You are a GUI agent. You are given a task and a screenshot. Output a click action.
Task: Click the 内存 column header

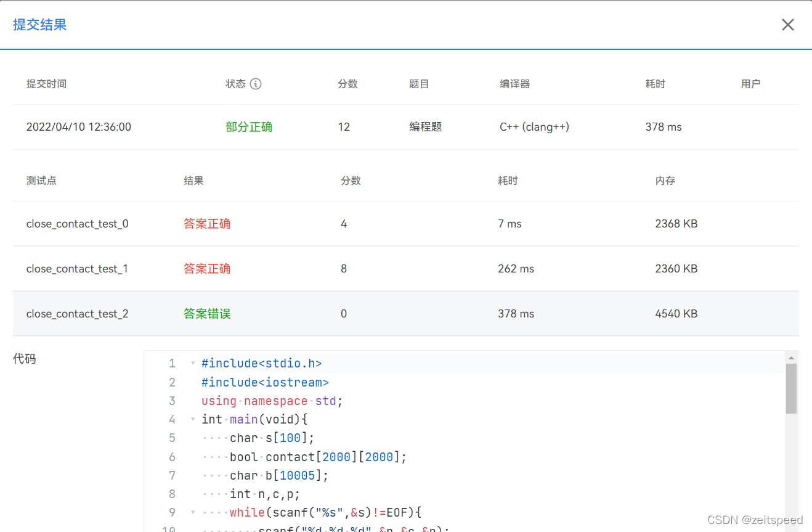(x=665, y=181)
